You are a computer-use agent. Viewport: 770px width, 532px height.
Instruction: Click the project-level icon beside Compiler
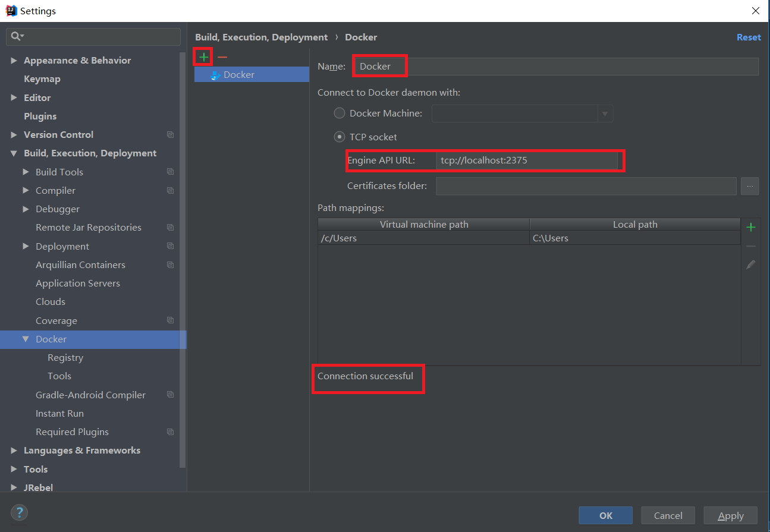click(171, 191)
